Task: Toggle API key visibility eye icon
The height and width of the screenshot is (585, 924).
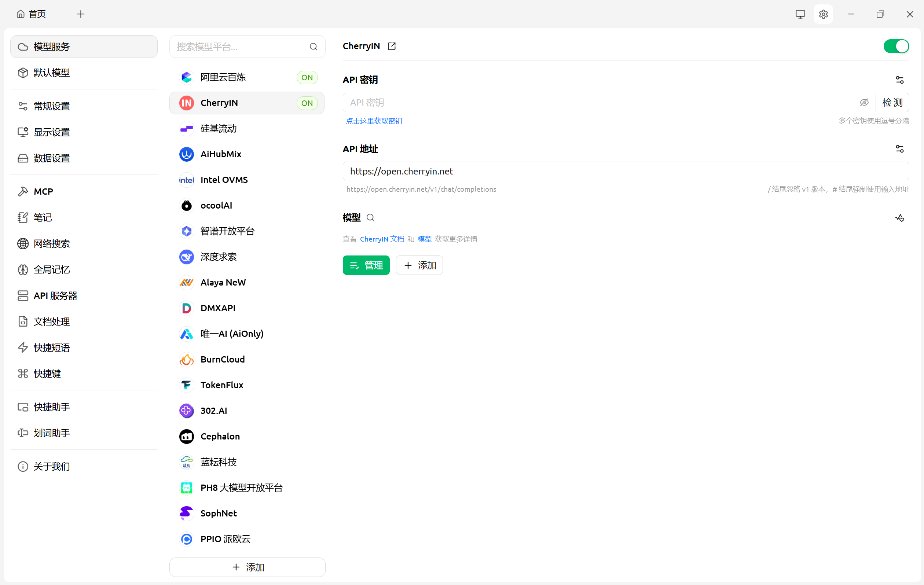Action: tap(864, 102)
